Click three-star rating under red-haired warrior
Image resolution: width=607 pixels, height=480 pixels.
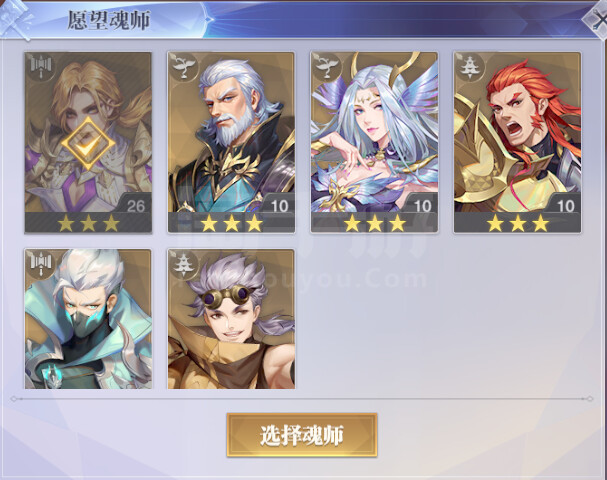pyautogui.click(x=518, y=223)
